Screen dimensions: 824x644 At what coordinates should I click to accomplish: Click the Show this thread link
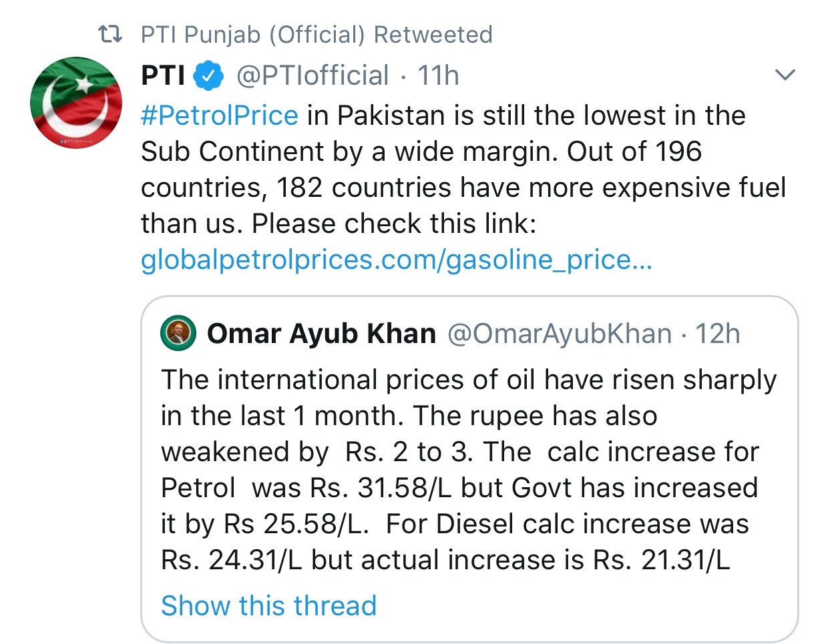coord(269,605)
